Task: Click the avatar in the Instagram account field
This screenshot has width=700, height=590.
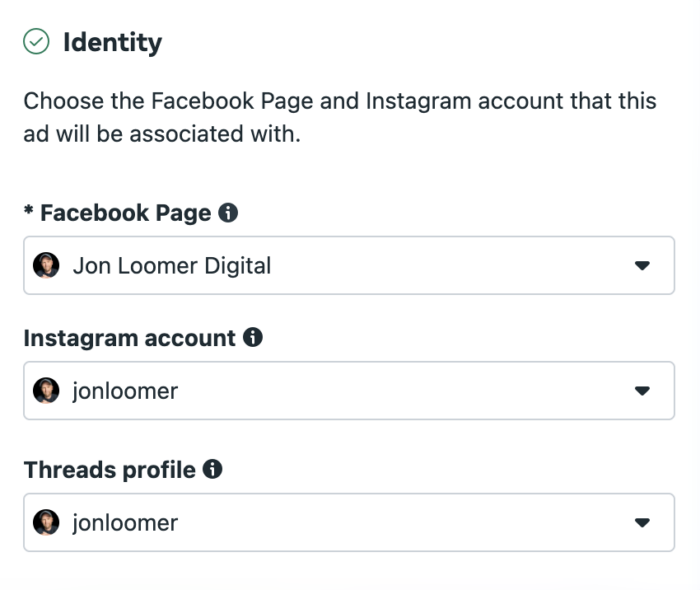Action: click(46, 390)
